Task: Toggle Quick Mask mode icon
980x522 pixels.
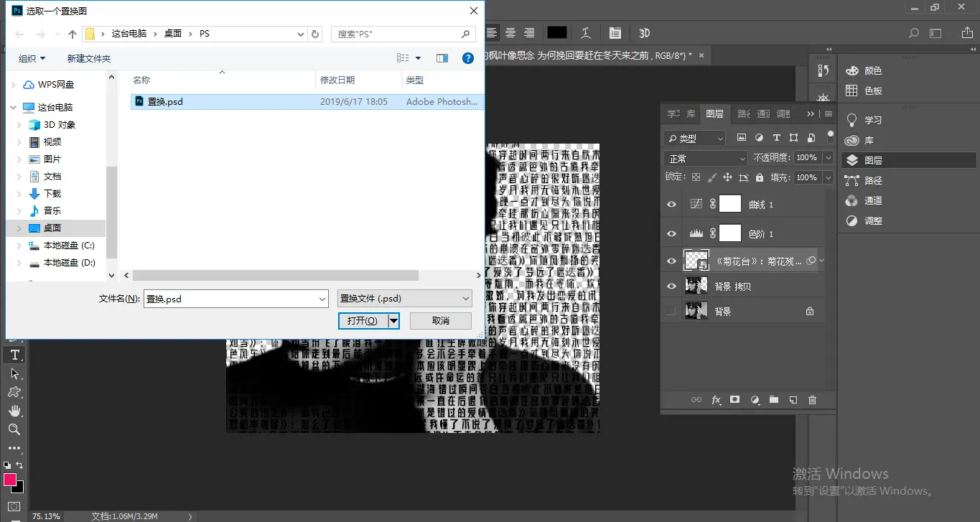Action: pyautogui.click(x=14, y=507)
